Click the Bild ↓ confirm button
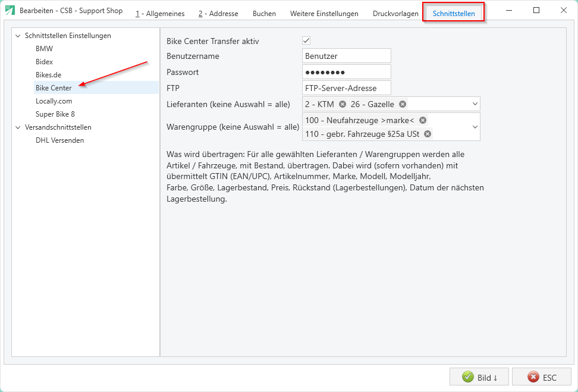Image resolution: width=578 pixels, height=392 pixels. click(x=479, y=377)
